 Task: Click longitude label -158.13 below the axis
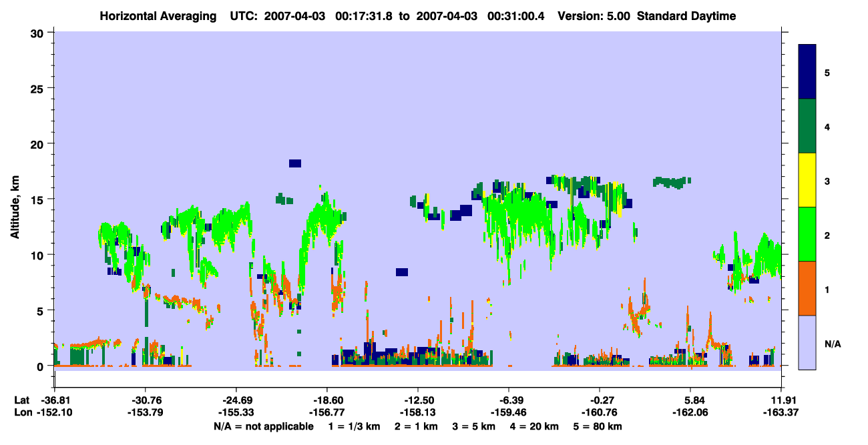(418, 413)
